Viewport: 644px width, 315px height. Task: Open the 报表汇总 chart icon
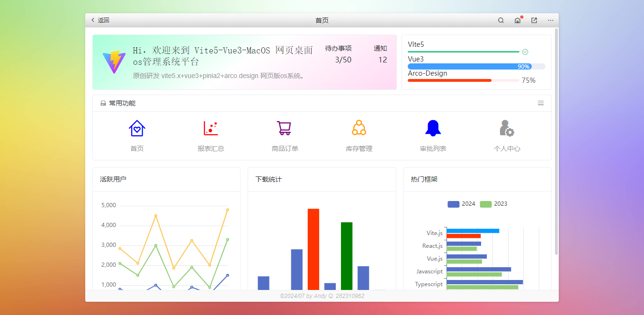(211, 128)
